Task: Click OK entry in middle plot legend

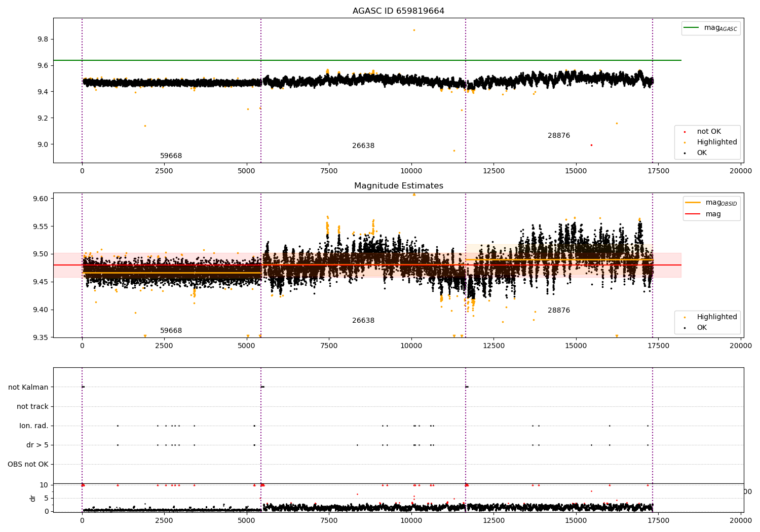Action: point(702,328)
